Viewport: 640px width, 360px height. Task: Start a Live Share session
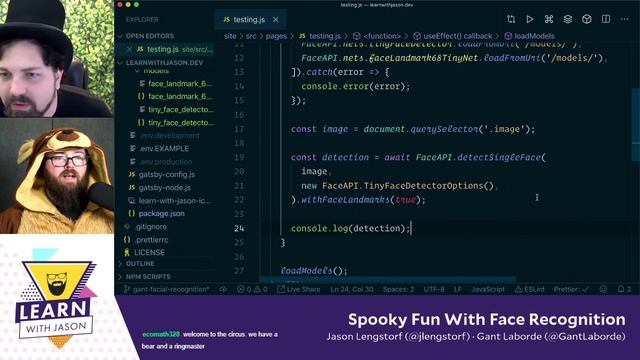coord(299,289)
